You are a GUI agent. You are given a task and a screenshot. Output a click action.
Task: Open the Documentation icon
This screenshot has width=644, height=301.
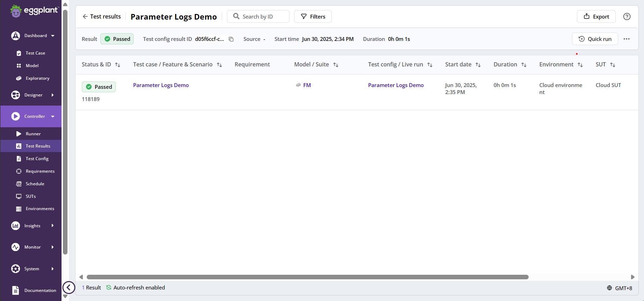16,291
